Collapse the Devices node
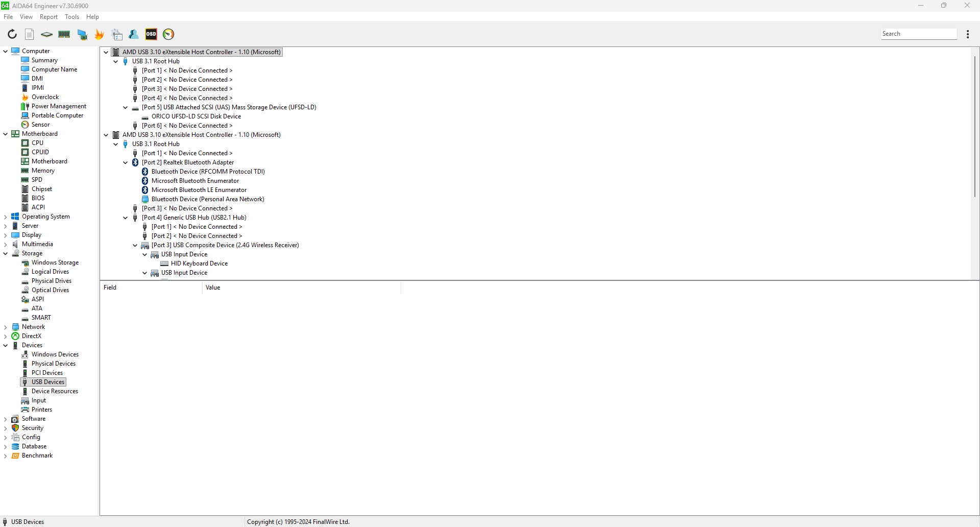Screen dimensions: 980x527 pos(6,345)
